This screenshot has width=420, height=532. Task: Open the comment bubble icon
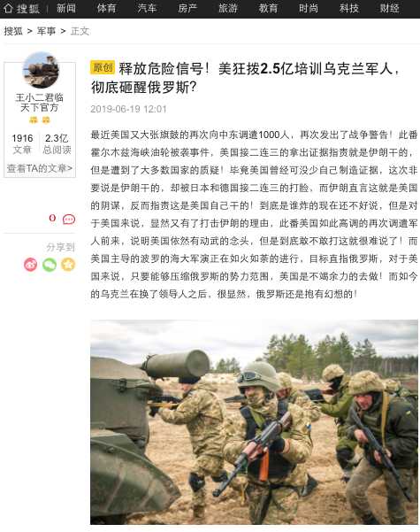69,220
